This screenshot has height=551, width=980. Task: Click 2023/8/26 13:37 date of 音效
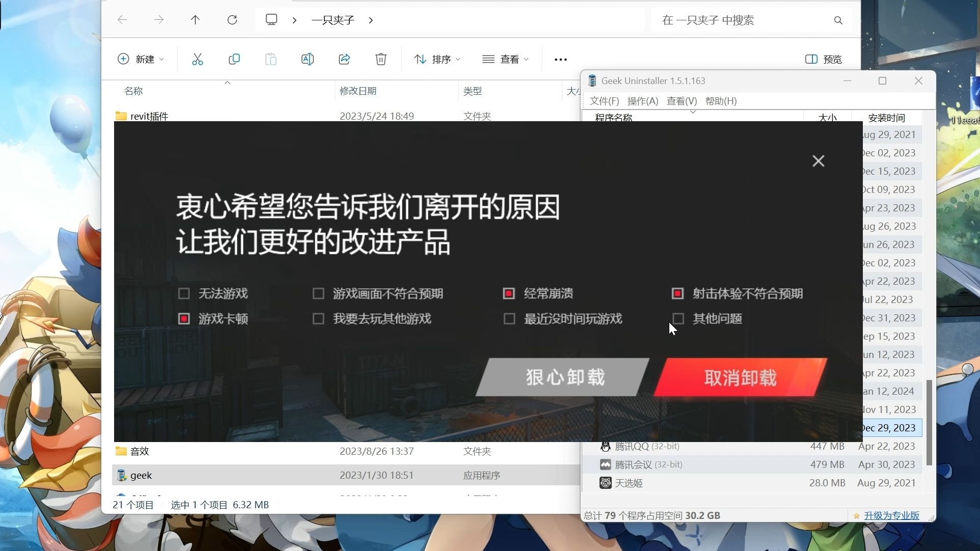coord(376,451)
